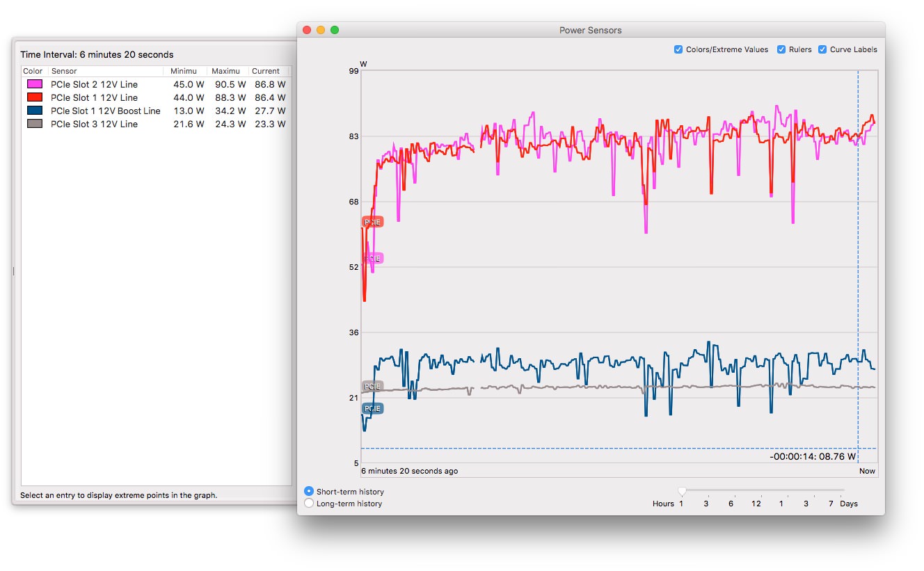The width and height of the screenshot is (924, 571).
Task: Select the PCIe Slot 2 12V Line row
Action: [x=156, y=84]
